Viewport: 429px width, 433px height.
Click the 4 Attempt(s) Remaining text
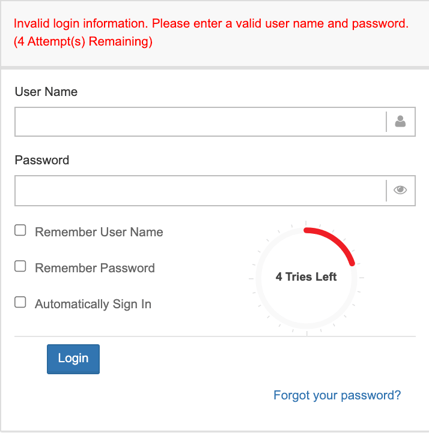point(83,42)
